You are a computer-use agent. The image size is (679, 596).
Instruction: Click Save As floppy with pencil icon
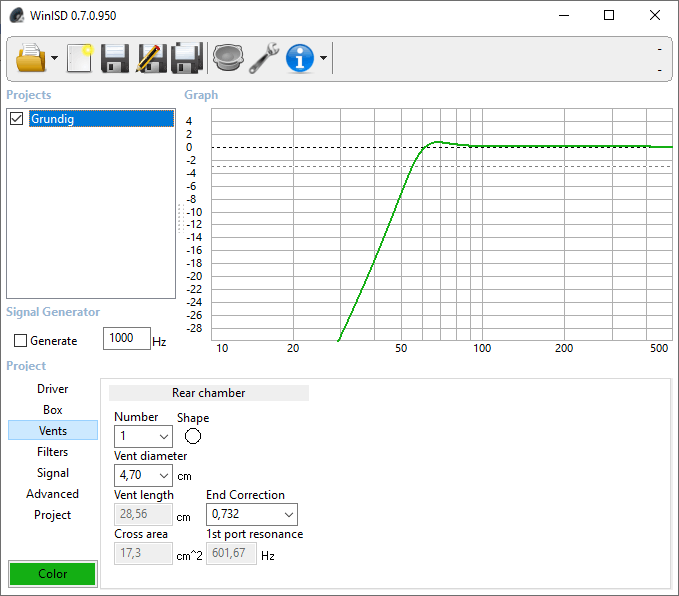[151, 58]
